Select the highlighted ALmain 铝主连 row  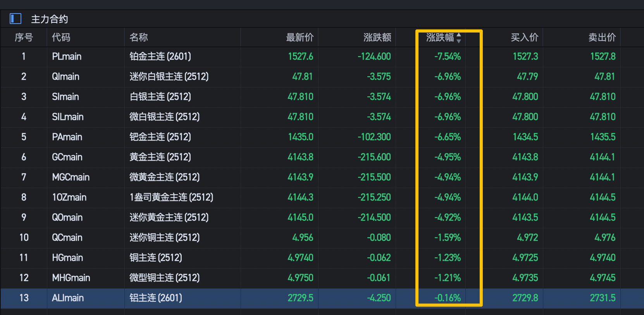coord(155,298)
